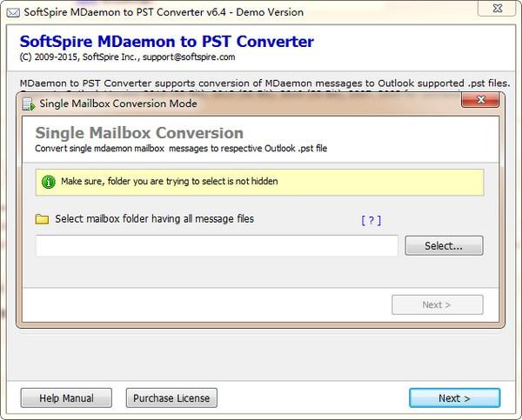
Task: Open the [?] help link
Action: click(x=371, y=221)
